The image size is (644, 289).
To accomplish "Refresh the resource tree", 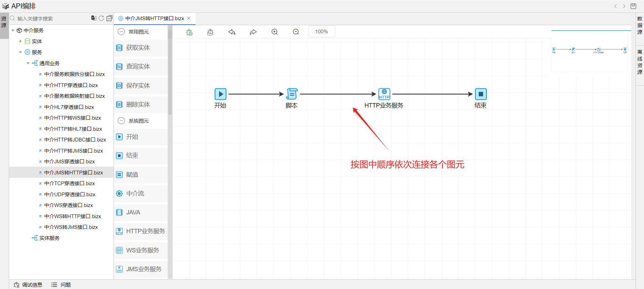I will click(101, 18).
